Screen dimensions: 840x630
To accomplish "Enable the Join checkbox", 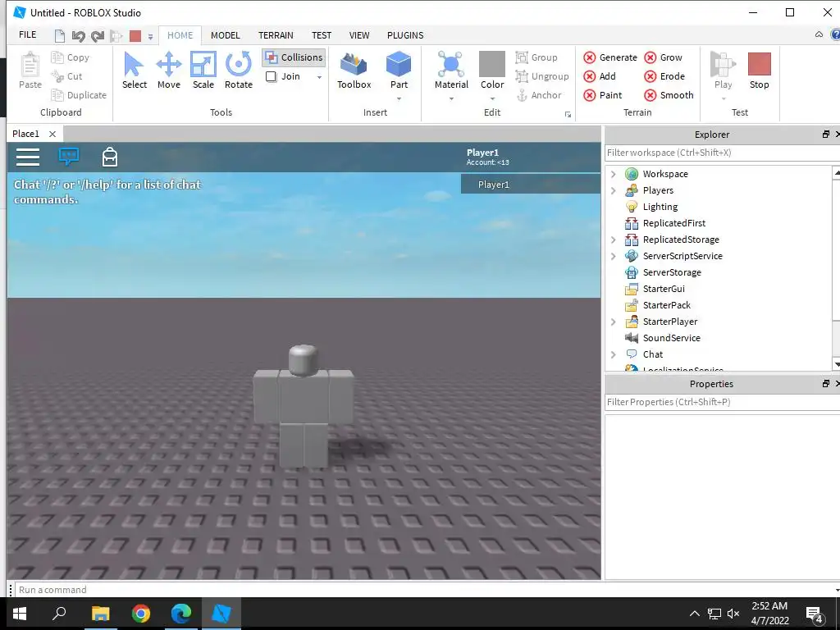I will [271, 76].
